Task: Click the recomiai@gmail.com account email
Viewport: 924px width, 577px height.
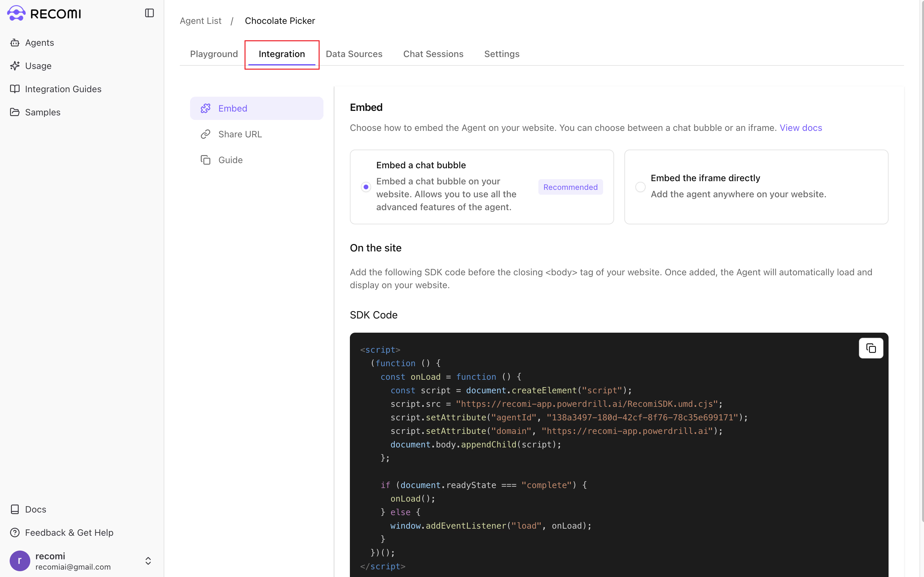Action: click(x=73, y=567)
